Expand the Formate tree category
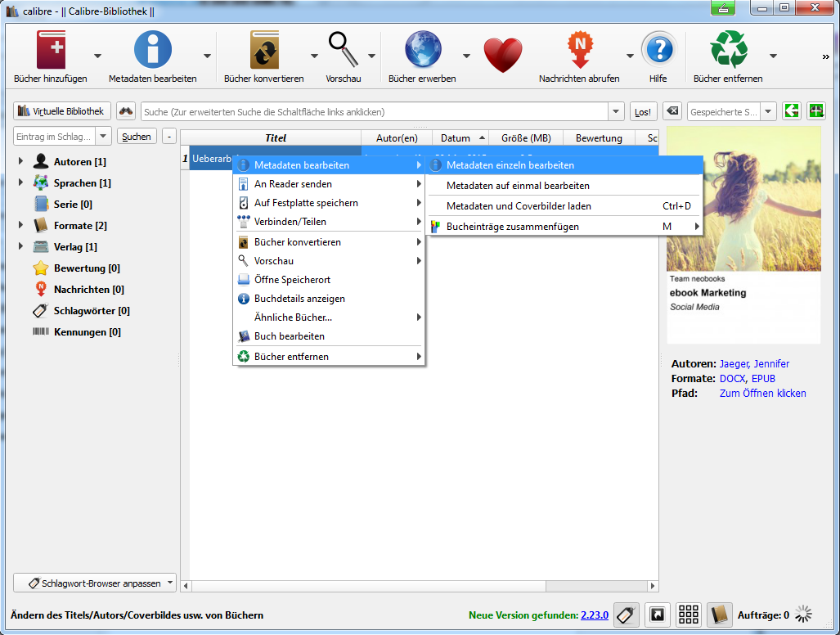 tap(20, 225)
